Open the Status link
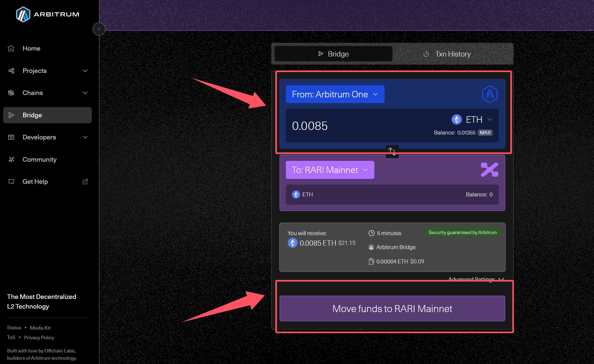594x364 pixels. [14, 328]
